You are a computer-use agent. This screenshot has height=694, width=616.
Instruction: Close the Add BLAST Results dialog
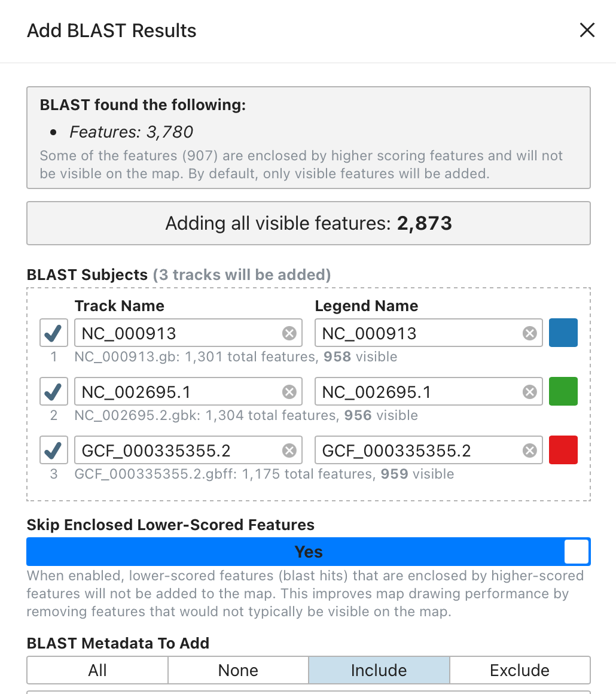(x=587, y=31)
